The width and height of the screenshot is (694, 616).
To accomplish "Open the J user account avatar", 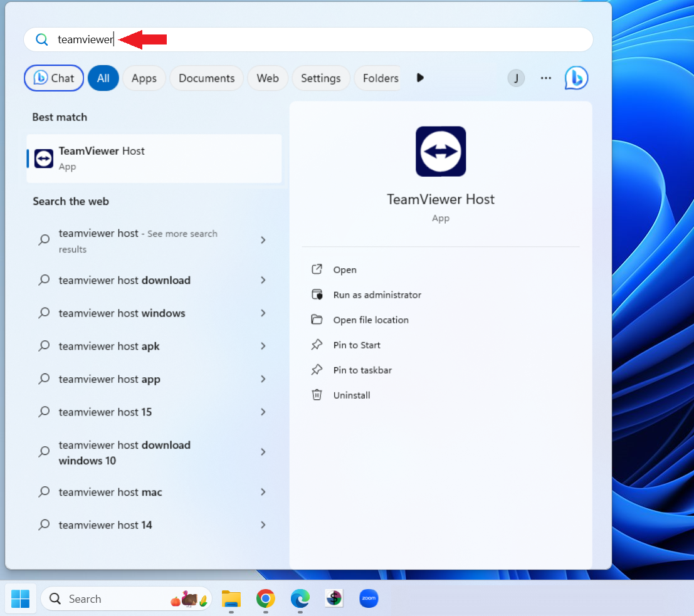I will (516, 78).
